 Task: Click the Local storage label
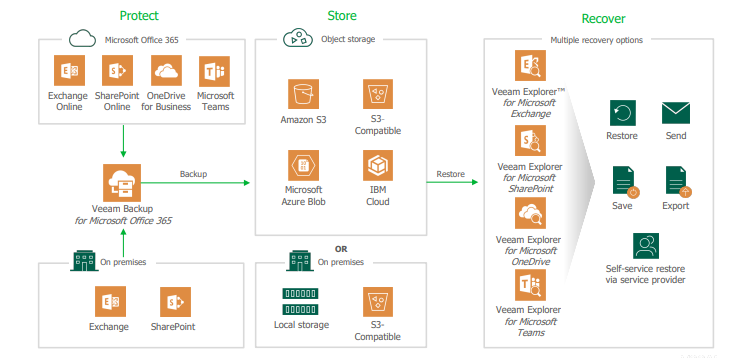[x=301, y=325]
